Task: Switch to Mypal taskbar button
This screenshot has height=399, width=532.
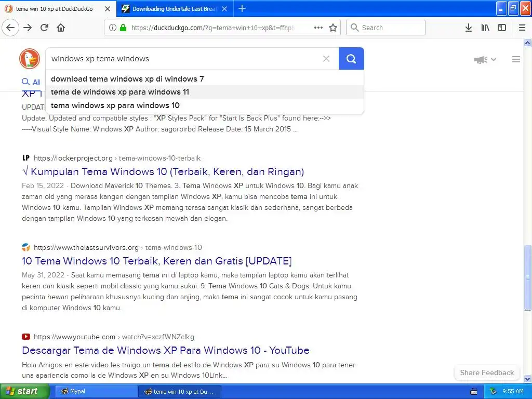Action: coord(96,392)
